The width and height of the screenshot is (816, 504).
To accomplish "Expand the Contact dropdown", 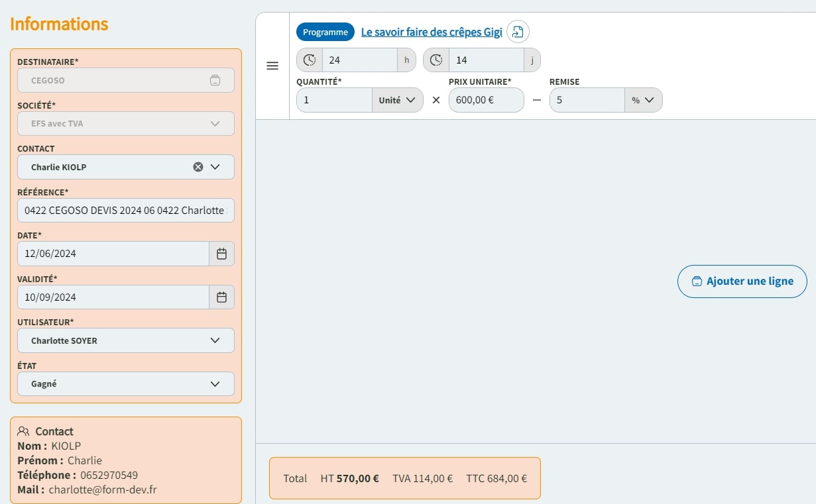I will point(215,167).
